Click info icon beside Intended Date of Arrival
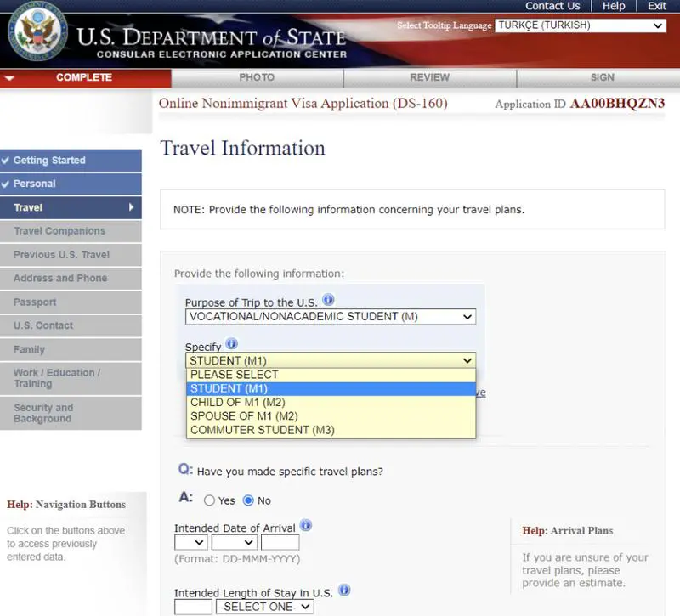680x616 pixels. click(x=306, y=526)
